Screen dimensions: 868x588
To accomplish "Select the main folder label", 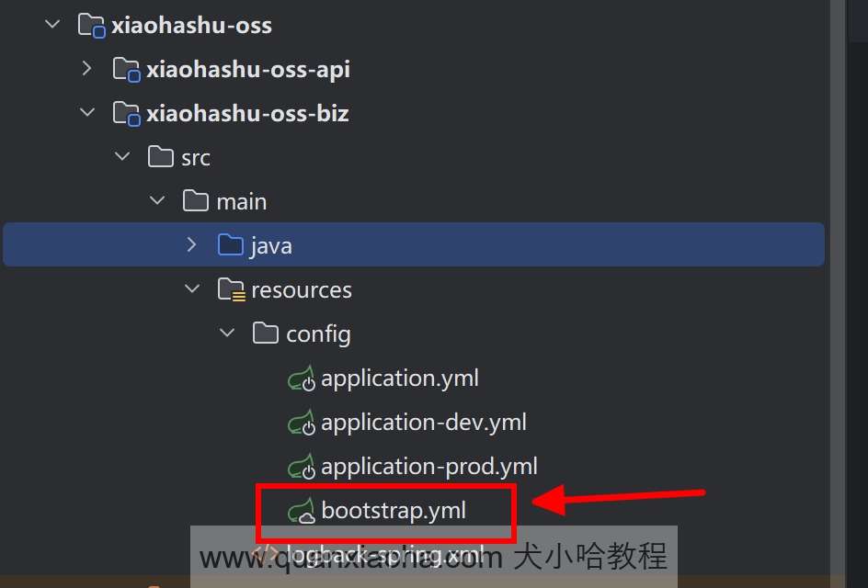I will click(241, 202).
